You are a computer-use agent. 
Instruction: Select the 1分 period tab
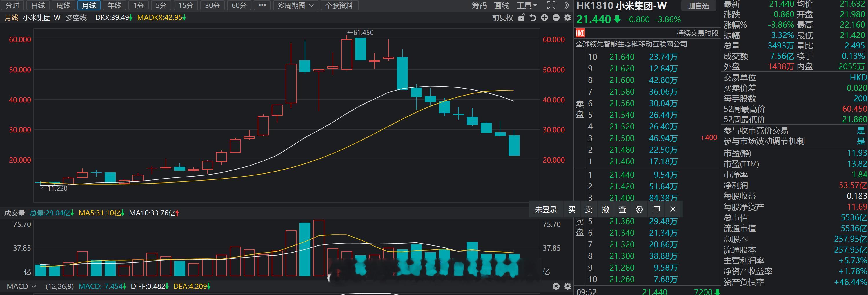pos(139,6)
